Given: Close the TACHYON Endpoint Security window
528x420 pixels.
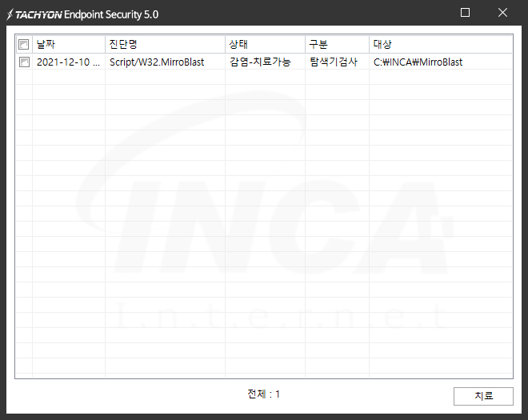Looking at the screenshot, I should (x=502, y=13).
